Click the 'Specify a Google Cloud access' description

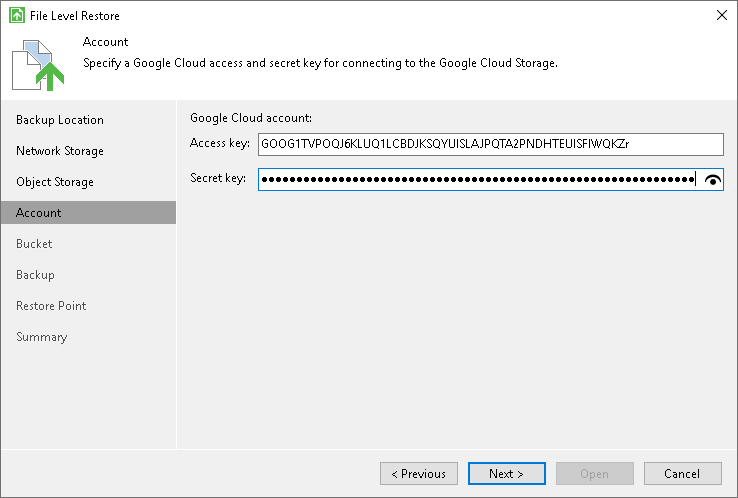point(320,63)
